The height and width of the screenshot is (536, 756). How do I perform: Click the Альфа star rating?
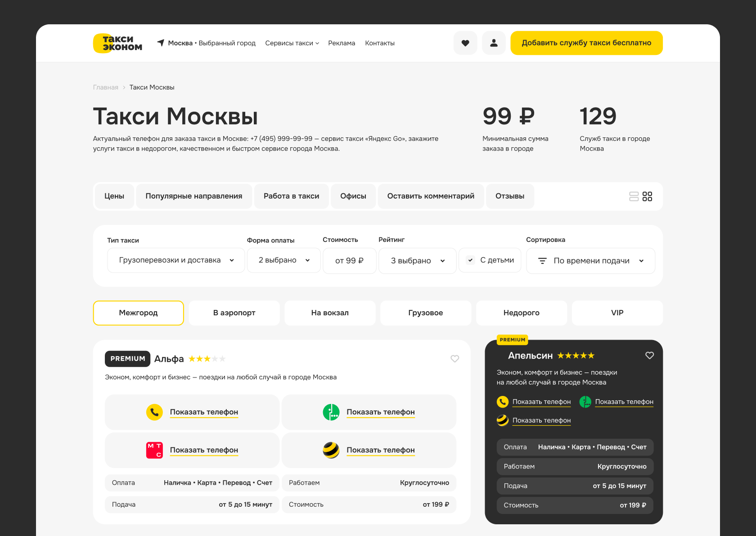click(207, 359)
